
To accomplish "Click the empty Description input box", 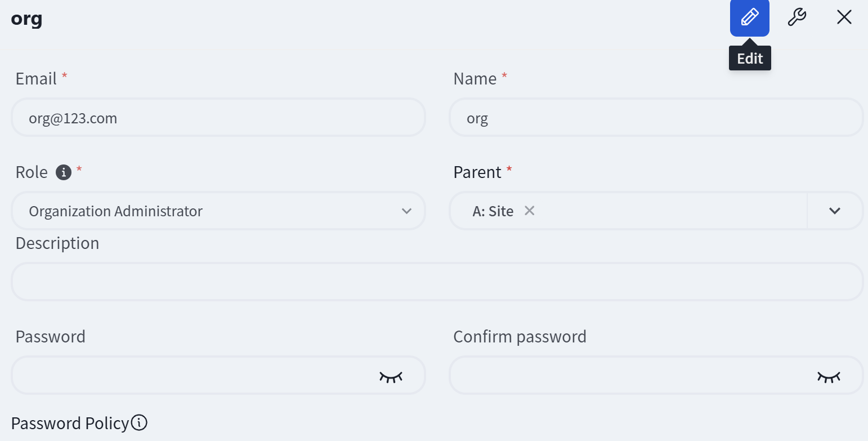I will point(437,282).
